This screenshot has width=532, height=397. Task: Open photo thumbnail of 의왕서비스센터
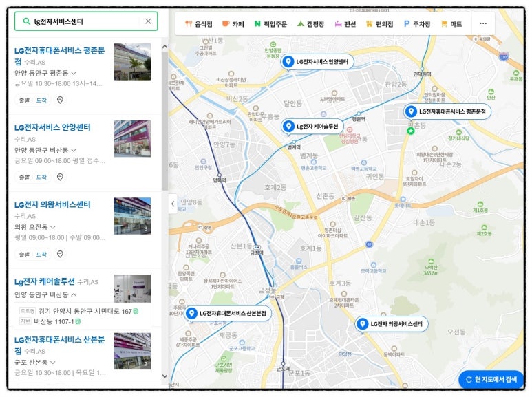pyautogui.click(x=132, y=216)
